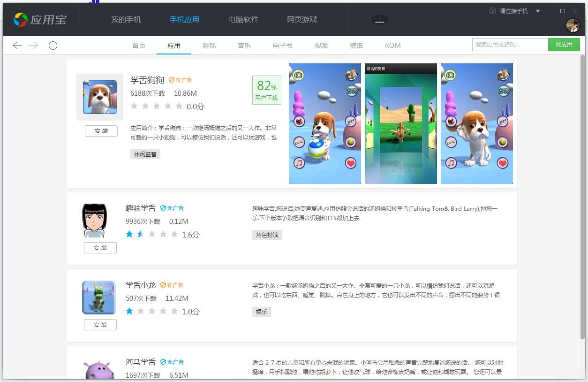Expand the dropdown arrow next to 请连接手机
Image resolution: width=588 pixels, height=382 pixels.
tap(537, 11)
